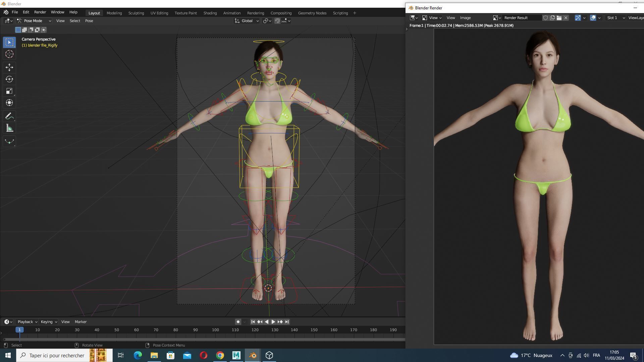Open snapping options dropdown

coord(286,21)
